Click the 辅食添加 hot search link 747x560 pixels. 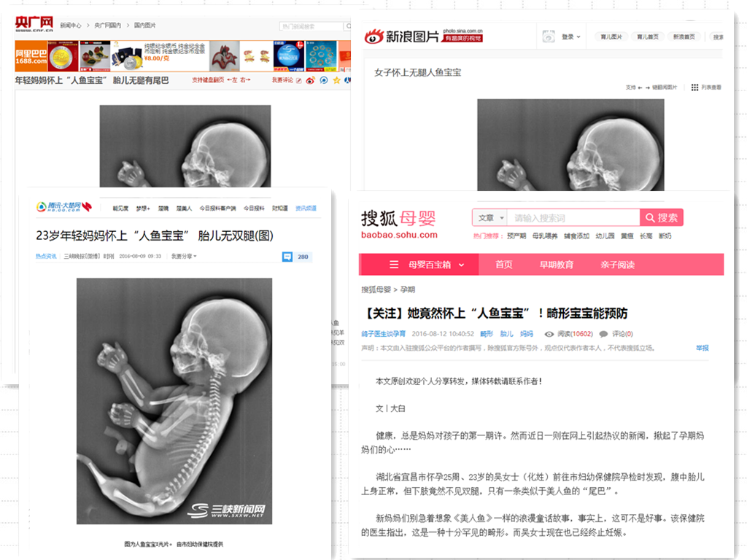click(x=576, y=236)
